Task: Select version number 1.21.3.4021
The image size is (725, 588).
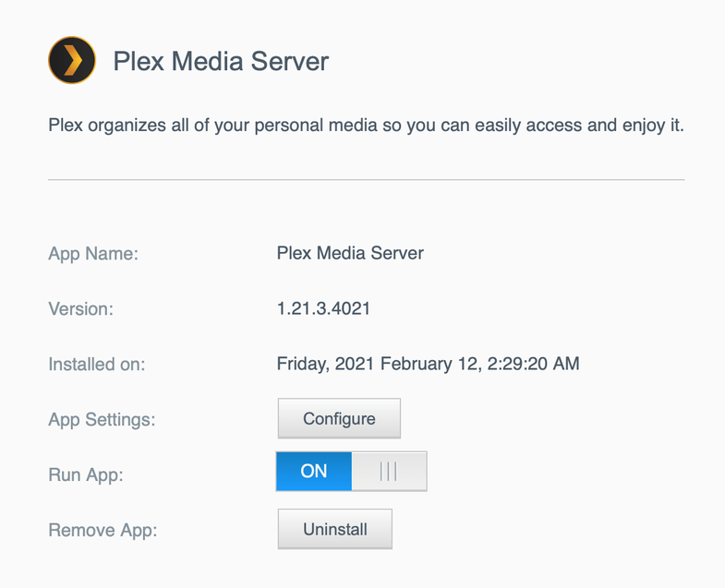Action: 323,308
